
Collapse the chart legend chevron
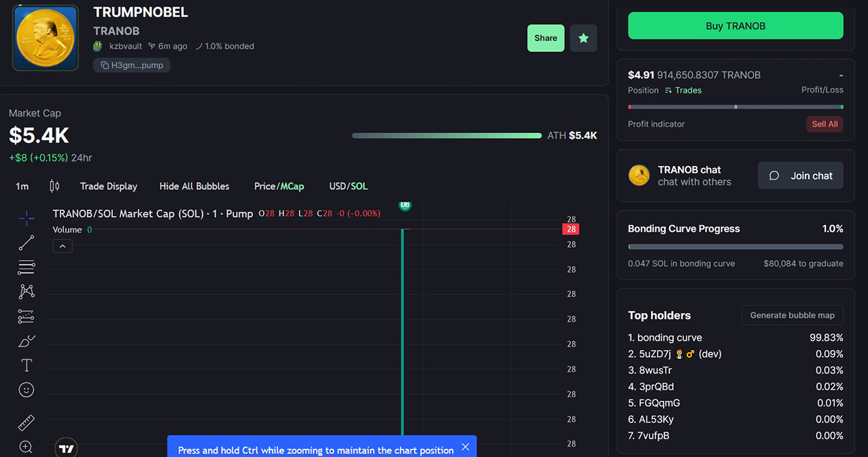(x=62, y=246)
